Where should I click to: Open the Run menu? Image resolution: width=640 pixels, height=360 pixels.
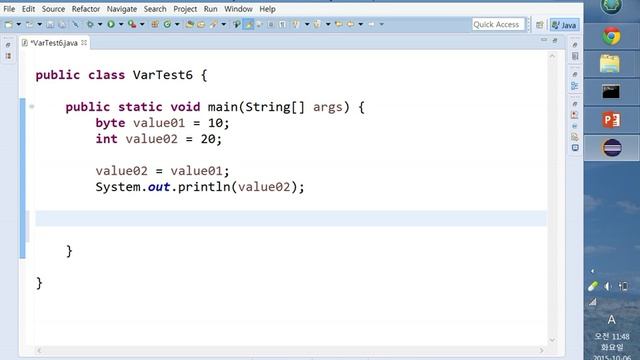click(211, 9)
